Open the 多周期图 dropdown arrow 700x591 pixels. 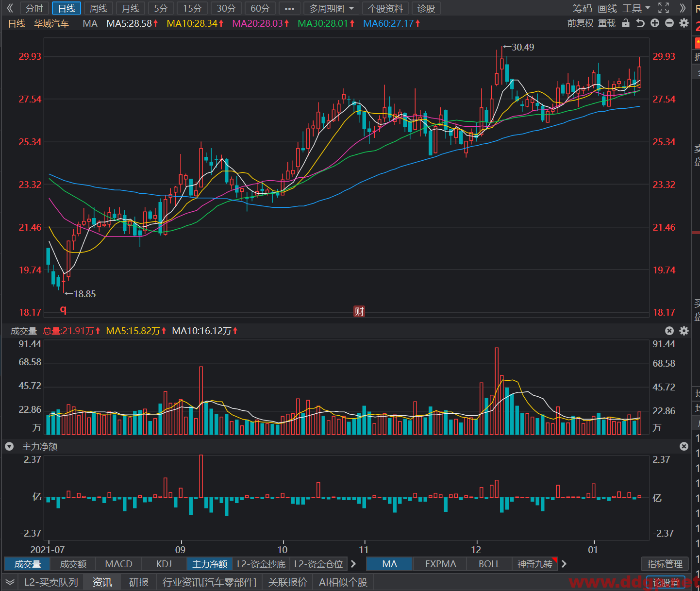[351, 8]
